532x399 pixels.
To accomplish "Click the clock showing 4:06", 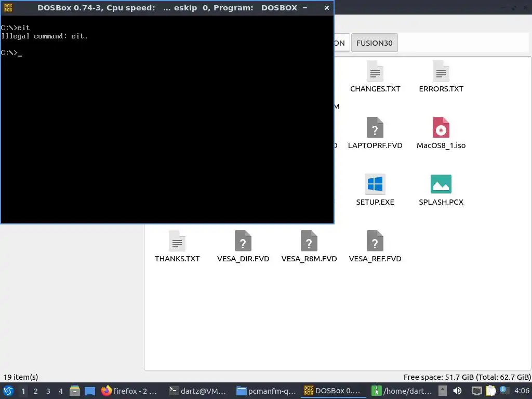I will pos(522,391).
